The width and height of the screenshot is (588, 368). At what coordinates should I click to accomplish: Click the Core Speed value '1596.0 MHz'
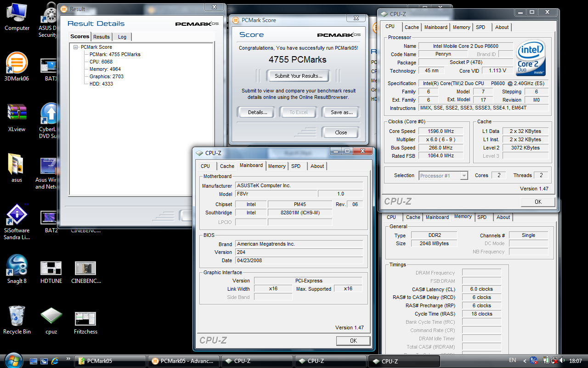pyautogui.click(x=441, y=131)
